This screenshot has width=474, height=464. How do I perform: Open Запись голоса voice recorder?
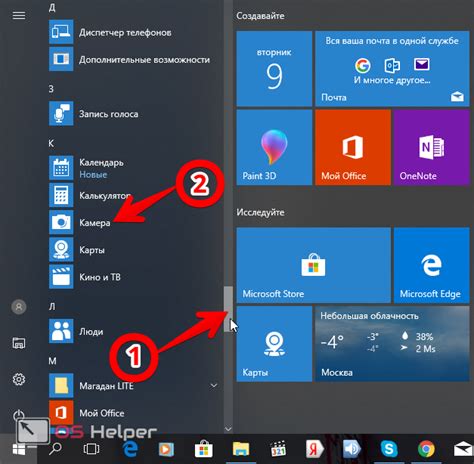click(x=133, y=114)
